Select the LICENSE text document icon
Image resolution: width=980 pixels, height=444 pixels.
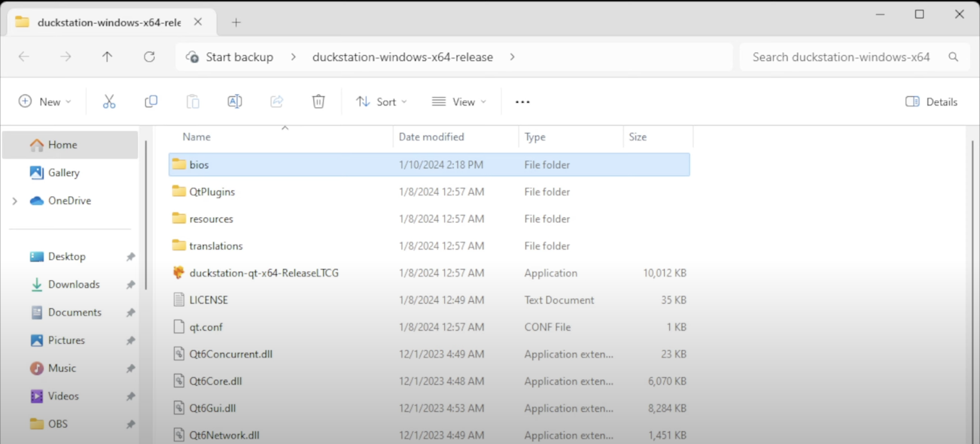click(179, 299)
